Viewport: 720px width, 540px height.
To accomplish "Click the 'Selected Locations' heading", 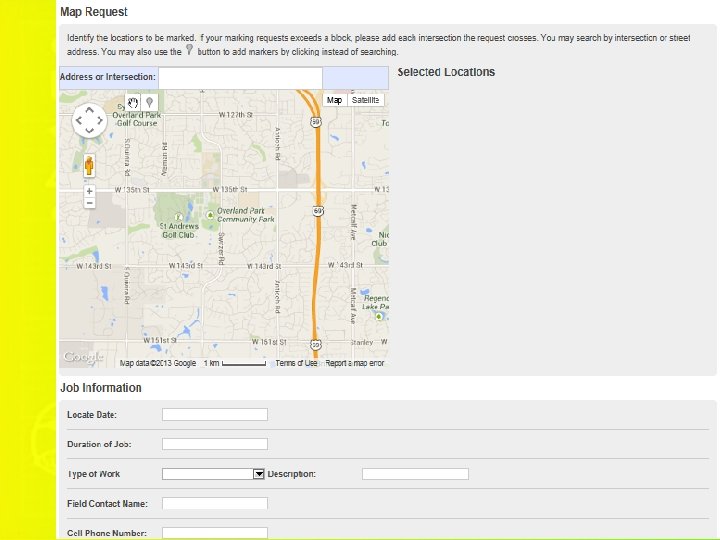I will (446, 72).
